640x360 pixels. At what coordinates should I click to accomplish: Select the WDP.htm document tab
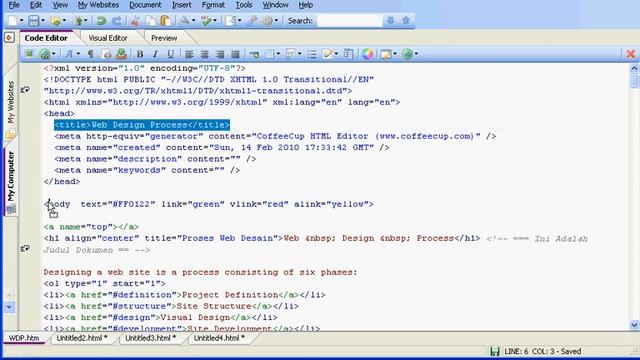coord(24,338)
